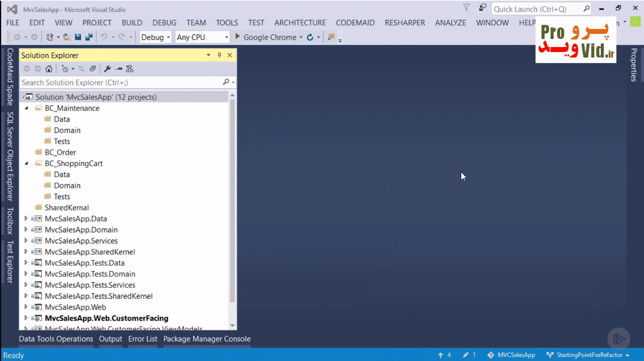Select the SharedKernal folder in the tree
Screen dimensions: 644x361
[x=67, y=207]
